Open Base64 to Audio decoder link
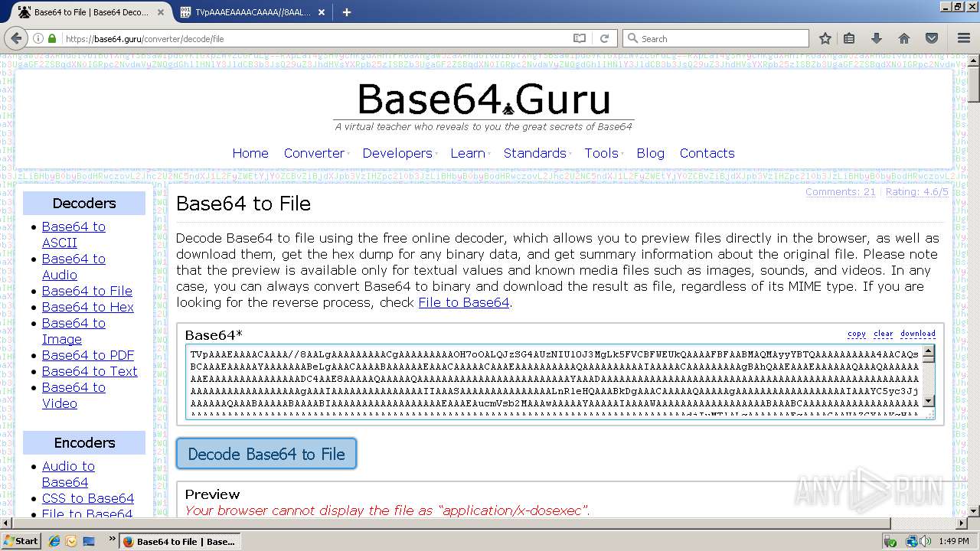The image size is (980, 551). [73, 266]
